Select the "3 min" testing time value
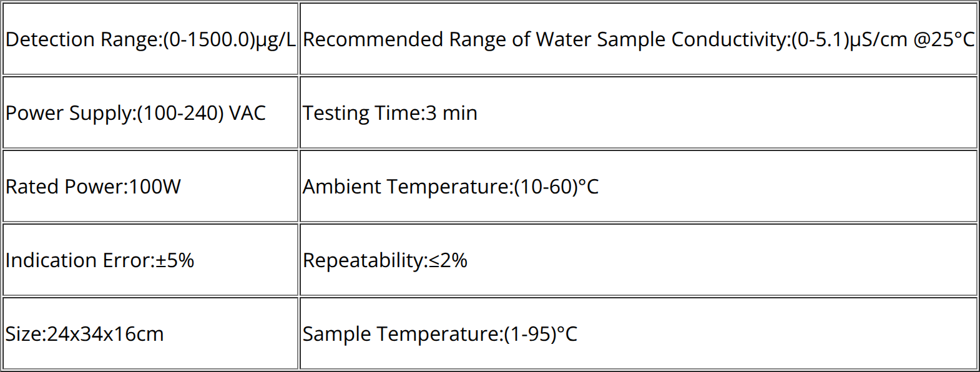 451,113
